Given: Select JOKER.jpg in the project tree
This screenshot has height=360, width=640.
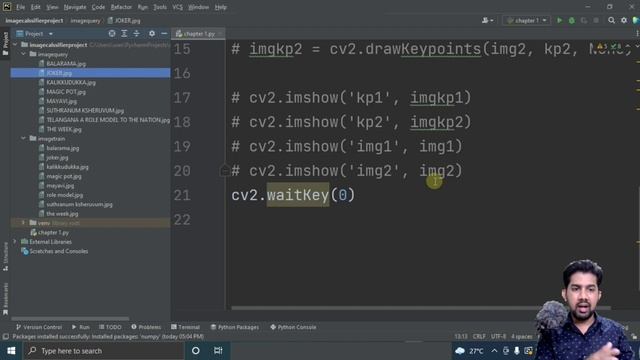Looking at the screenshot, I should click(x=59, y=73).
